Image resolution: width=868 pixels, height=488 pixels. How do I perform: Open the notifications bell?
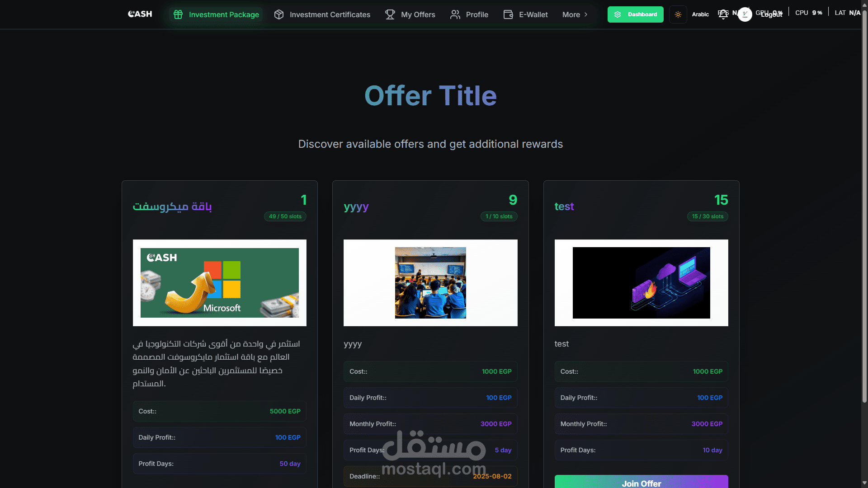point(723,14)
